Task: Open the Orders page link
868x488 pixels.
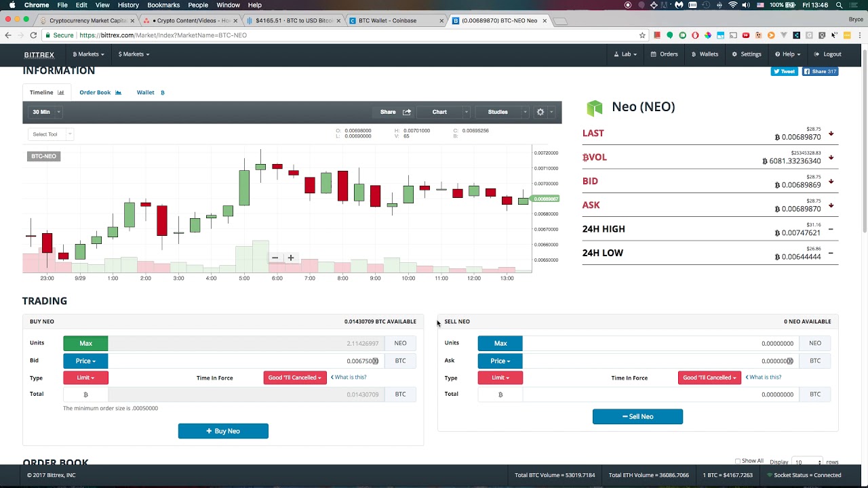Action: [x=664, y=54]
